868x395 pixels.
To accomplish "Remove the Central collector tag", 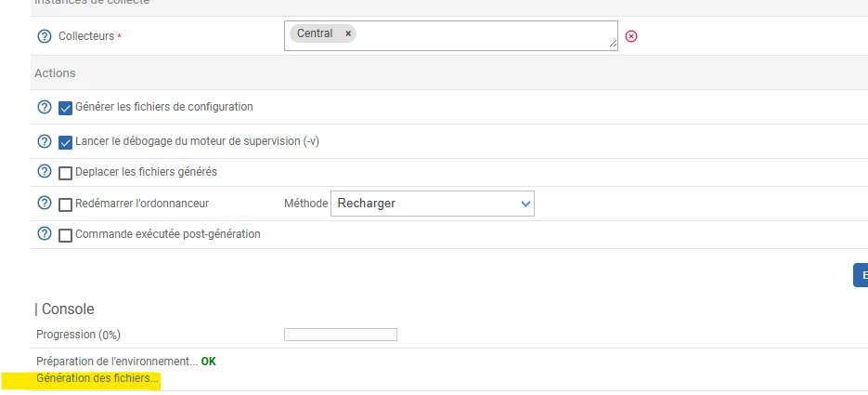I will point(348,33).
